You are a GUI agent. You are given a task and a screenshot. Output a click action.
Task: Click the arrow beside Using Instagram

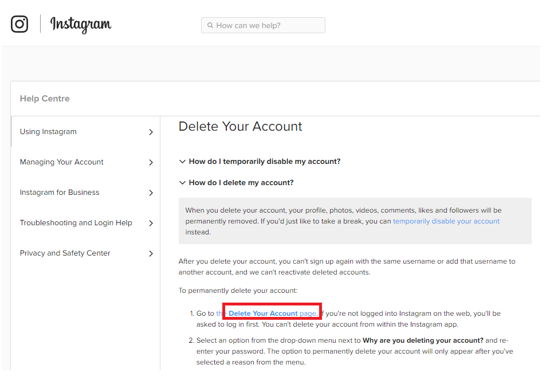click(x=151, y=132)
